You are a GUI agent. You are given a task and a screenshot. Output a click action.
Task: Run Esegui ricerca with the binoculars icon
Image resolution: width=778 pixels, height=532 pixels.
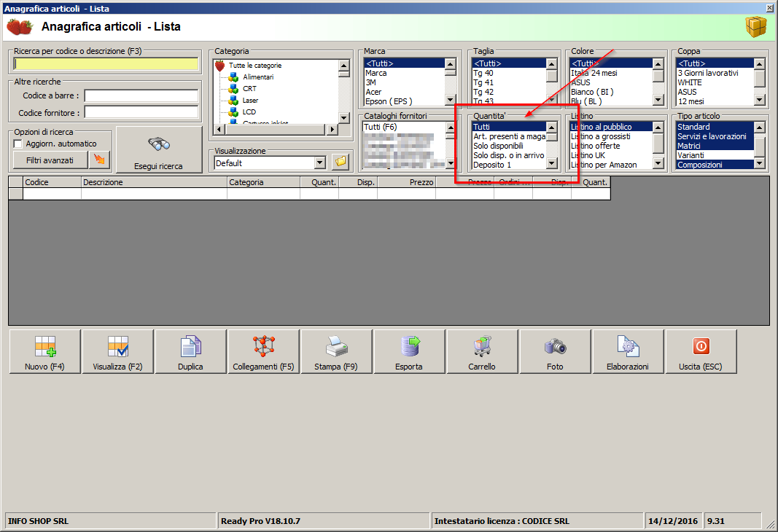[x=159, y=149]
